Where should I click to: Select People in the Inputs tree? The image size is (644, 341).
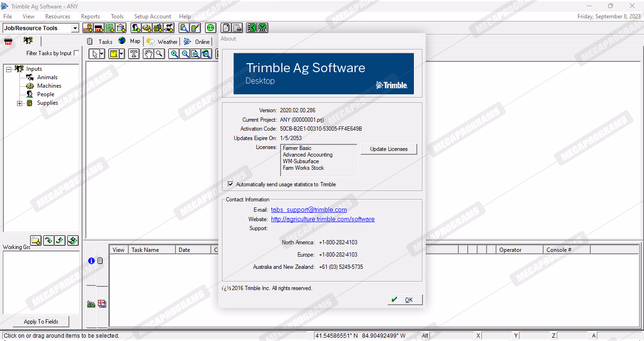point(46,94)
